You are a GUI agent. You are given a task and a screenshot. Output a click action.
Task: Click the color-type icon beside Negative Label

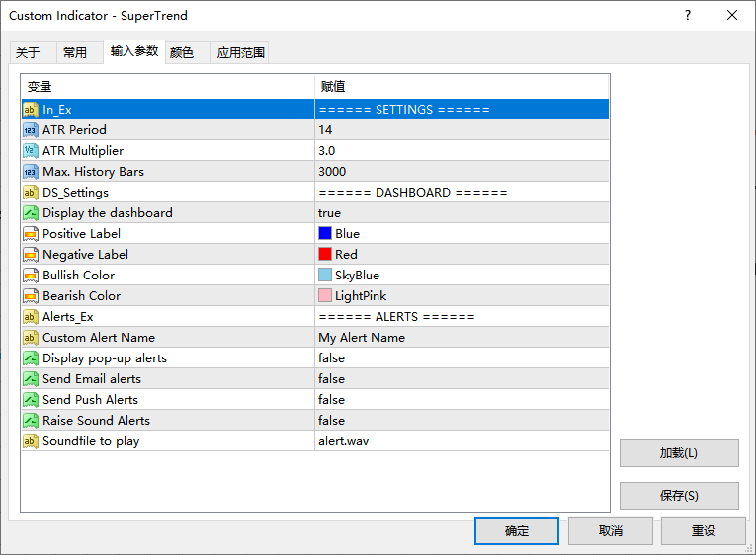(31, 255)
